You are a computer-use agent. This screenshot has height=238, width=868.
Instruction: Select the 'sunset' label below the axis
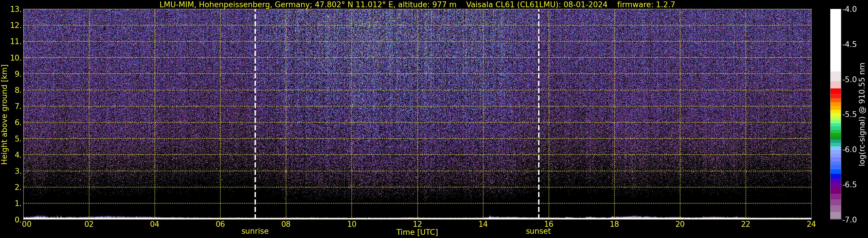538,231
